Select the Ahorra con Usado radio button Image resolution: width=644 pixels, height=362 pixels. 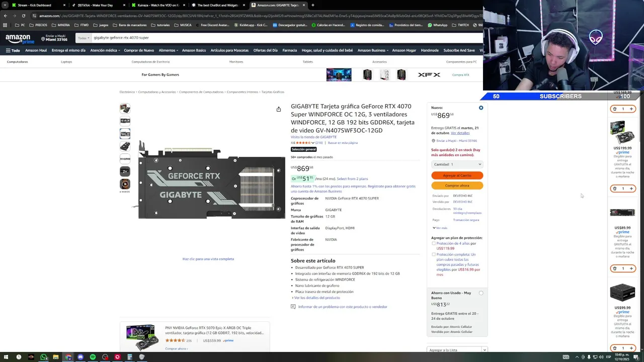point(481,293)
